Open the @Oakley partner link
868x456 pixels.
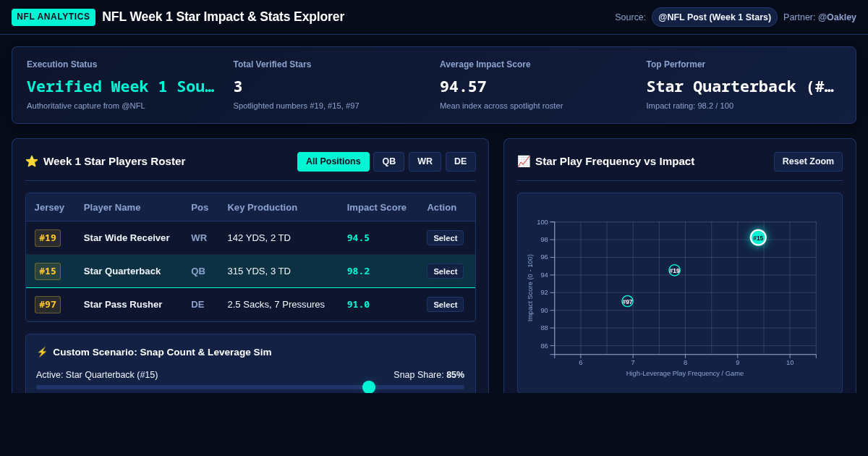(837, 17)
